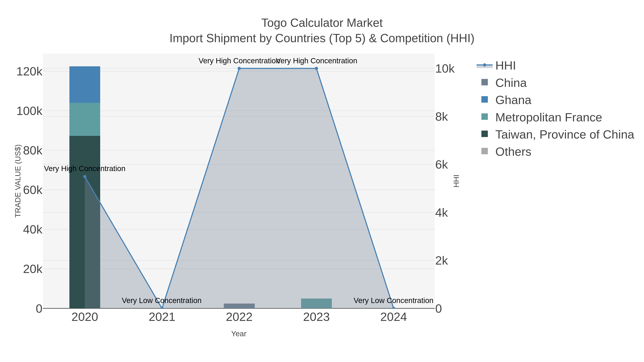The image size is (644, 362).
Task: Select the Metropolitan France segment in 2020
Action: tap(85, 119)
